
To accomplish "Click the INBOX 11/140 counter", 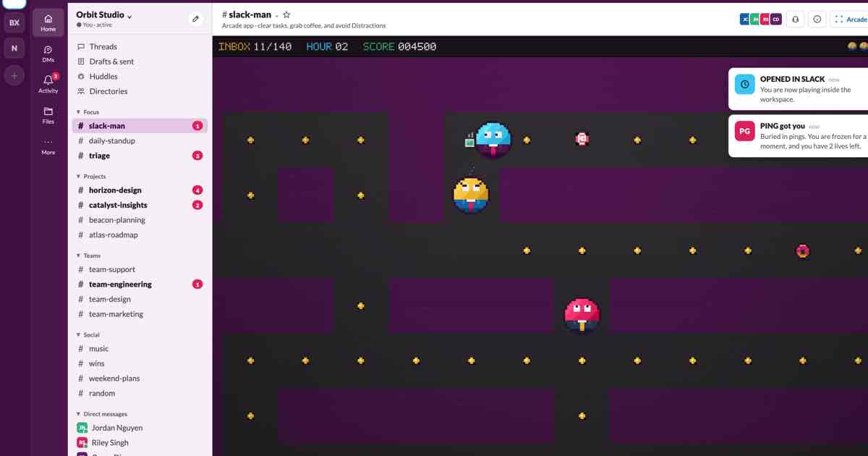I will pyautogui.click(x=255, y=46).
